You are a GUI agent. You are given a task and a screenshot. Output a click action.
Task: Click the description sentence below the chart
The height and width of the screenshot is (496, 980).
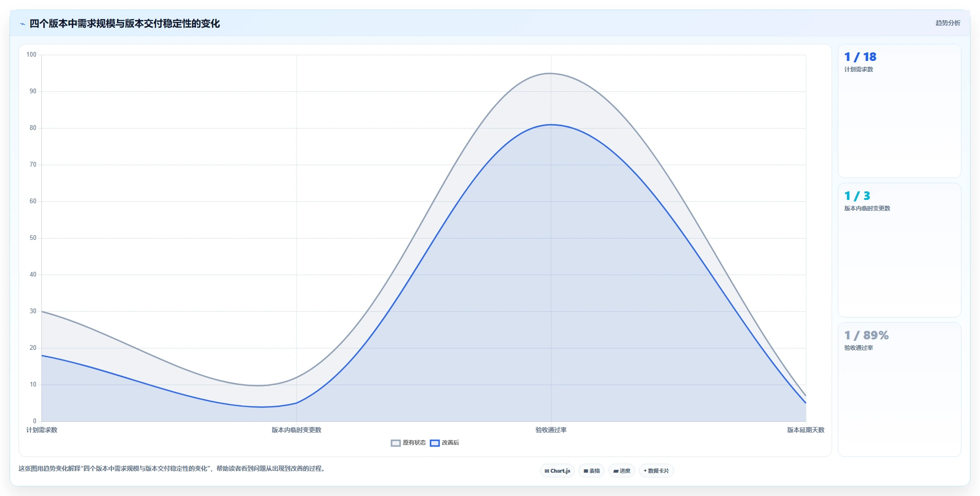click(172, 469)
